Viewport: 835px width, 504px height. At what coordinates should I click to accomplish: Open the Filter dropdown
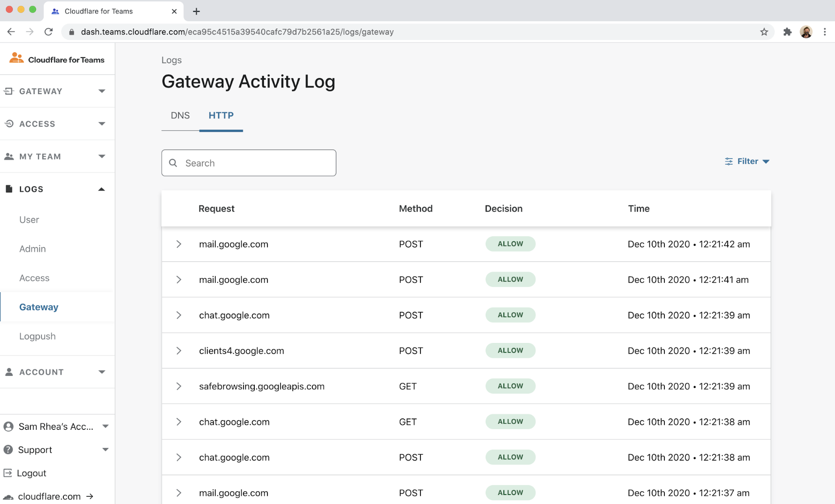pos(747,161)
